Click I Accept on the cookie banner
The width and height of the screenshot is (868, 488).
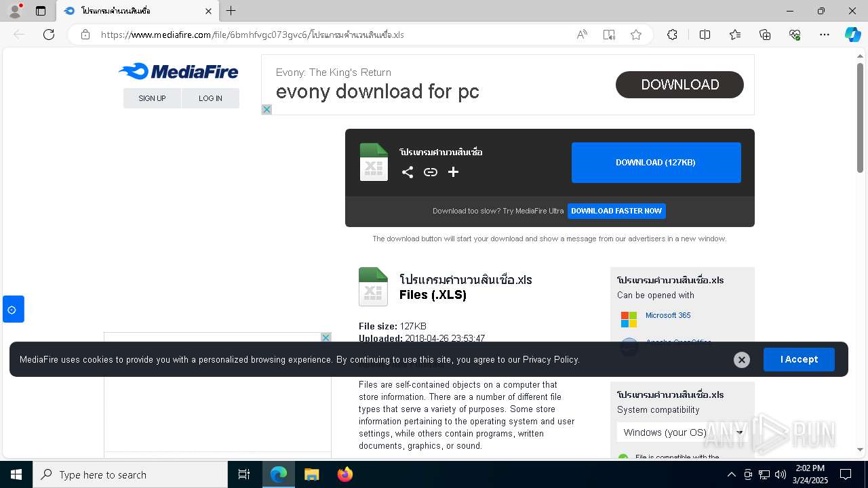(x=799, y=359)
